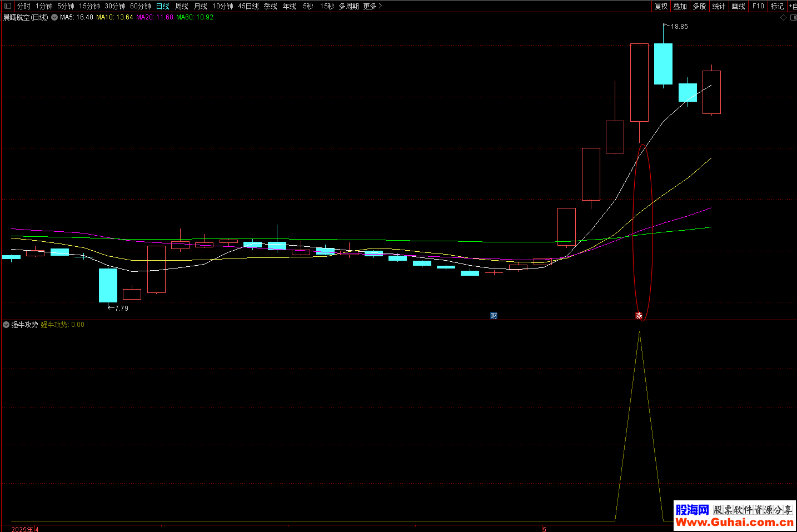Open the F10 company info button

pos(758,6)
